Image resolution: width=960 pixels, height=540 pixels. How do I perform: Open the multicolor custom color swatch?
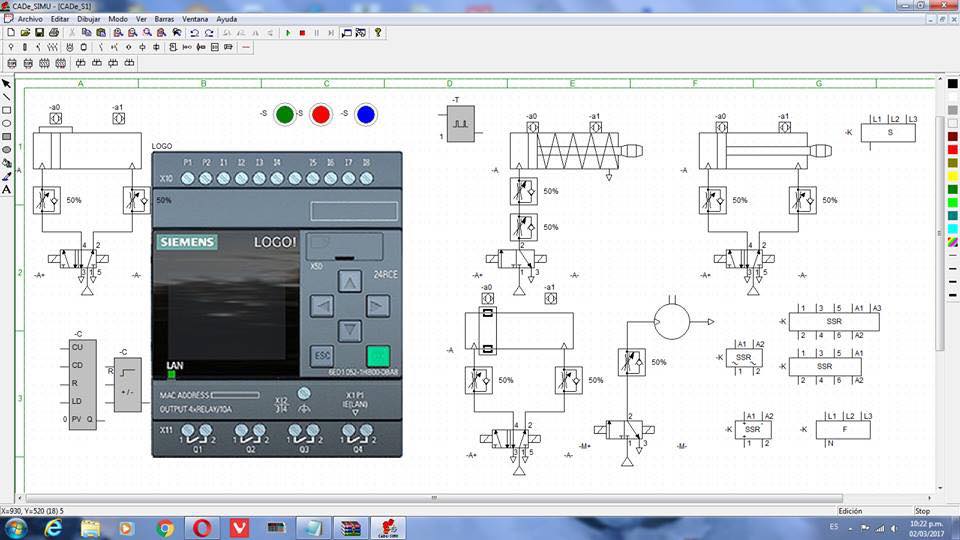[953, 242]
